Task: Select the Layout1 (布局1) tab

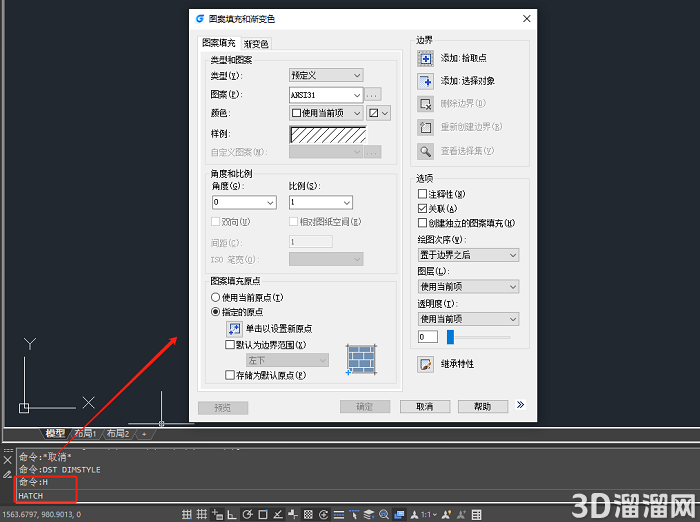Action: pyautogui.click(x=85, y=433)
